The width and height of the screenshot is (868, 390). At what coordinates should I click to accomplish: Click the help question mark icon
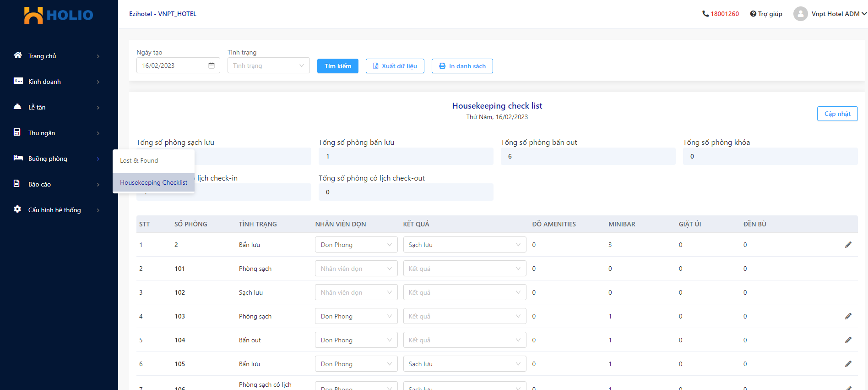click(x=753, y=14)
